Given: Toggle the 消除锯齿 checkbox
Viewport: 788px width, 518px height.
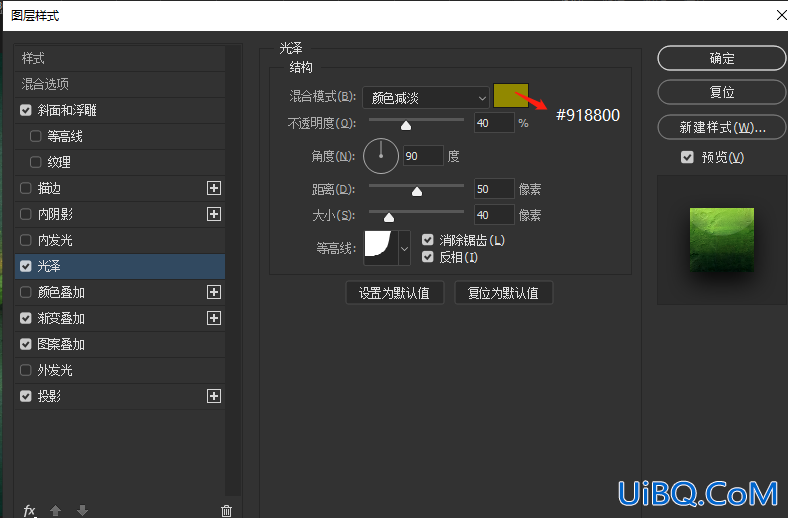Looking at the screenshot, I should (x=428, y=240).
